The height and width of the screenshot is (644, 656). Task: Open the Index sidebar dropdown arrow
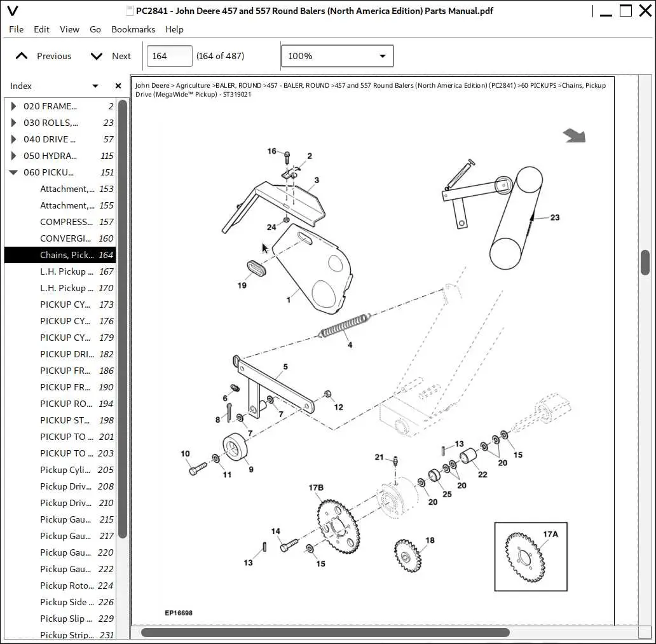tap(95, 86)
